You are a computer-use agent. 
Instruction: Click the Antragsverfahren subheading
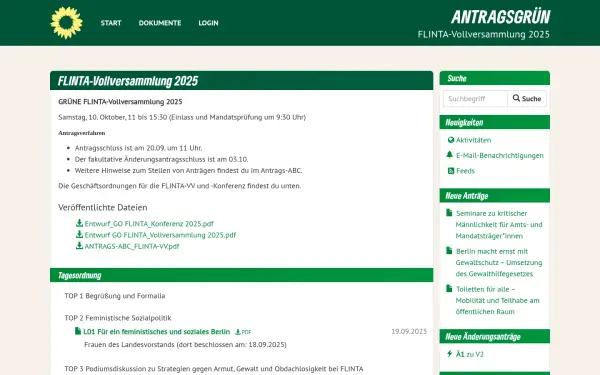click(82, 133)
